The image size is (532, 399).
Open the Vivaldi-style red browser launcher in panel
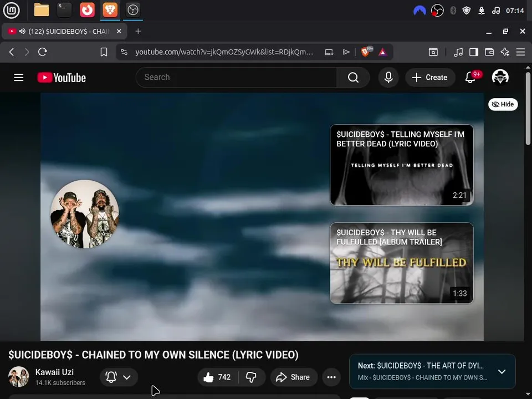(x=87, y=10)
